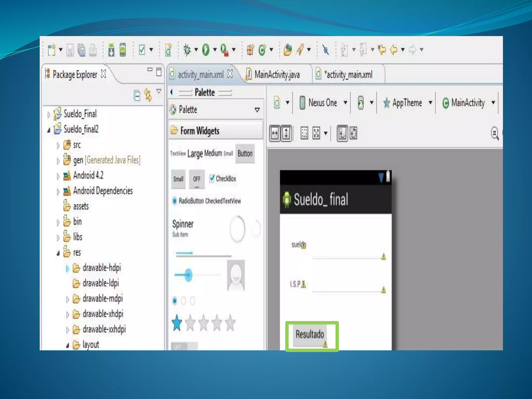This screenshot has height=399, width=532.
Task: Open the Nexus One device dropdown
Action: tap(323, 103)
